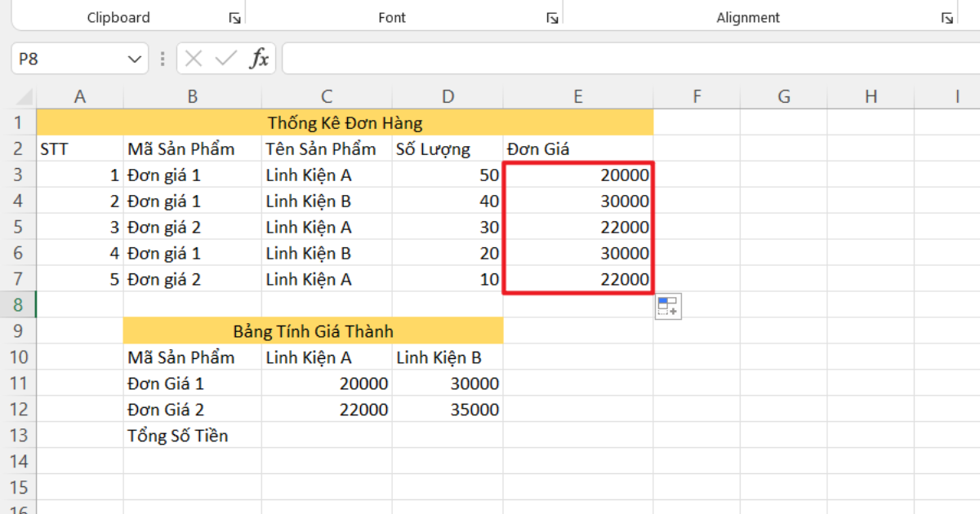Click 'Linh Kiện B' header in row 10
The height and width of the screenshot is (514, 980).
pos(448,357)
